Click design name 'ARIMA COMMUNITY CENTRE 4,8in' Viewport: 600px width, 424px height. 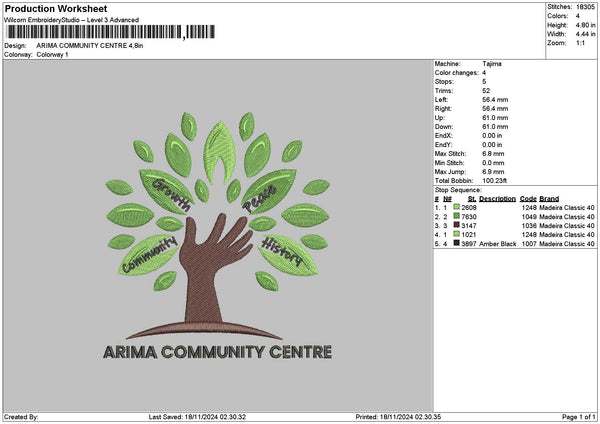90,46
